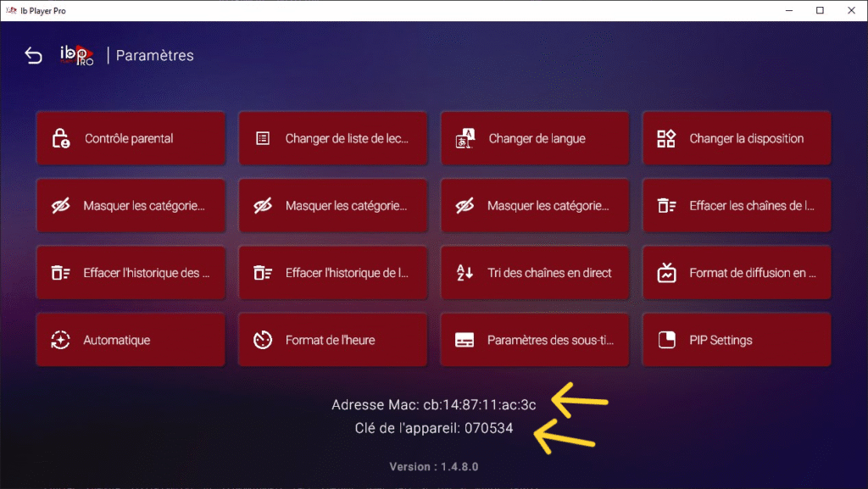Click the clock icon for Format de l'heure
Image resolution: width=868 pixels, height=489 pixels.
(263, 340)
